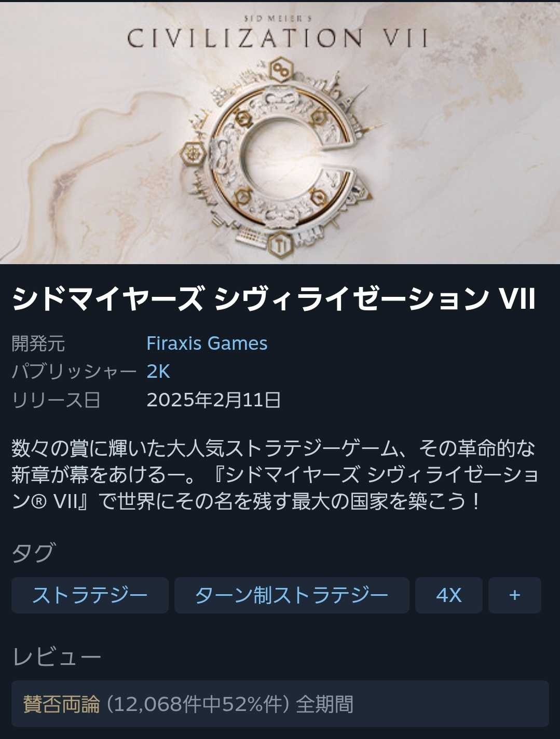The height and width of the screenshot is (739, 560).
Task: Click the compass hexagon icon left of emblem
Action: 193,153
